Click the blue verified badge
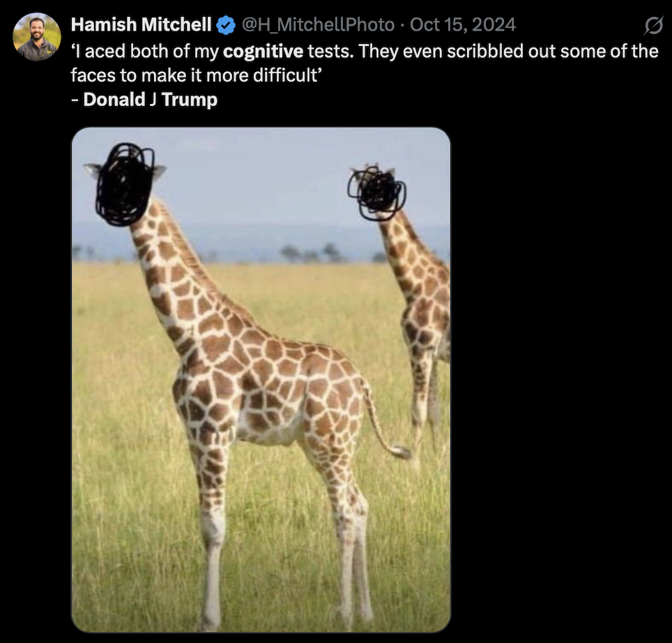 coord(225,26)
